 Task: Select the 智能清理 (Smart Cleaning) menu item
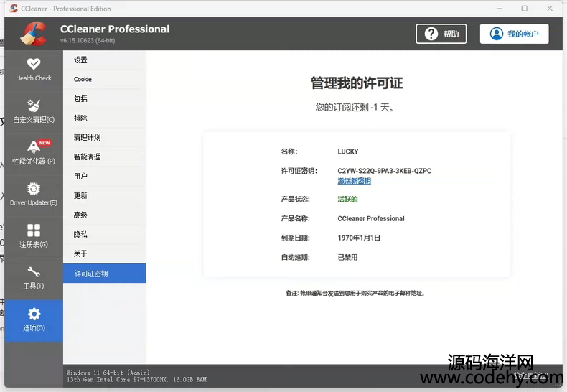click(105, 157)
